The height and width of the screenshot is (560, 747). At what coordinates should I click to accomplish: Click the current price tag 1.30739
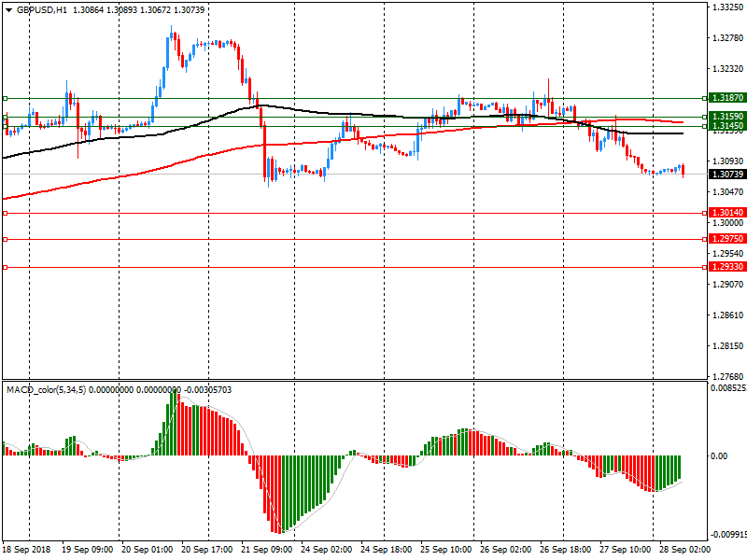tap(726, 175)
